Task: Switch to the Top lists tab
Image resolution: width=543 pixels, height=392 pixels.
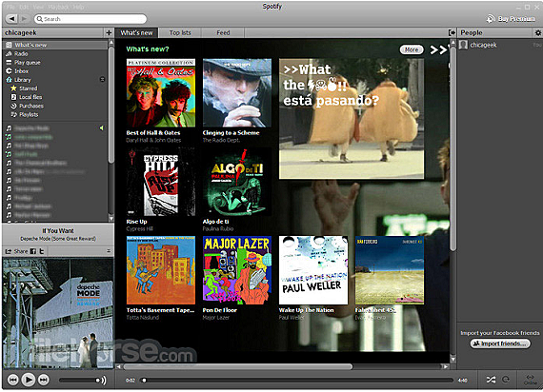Action: pos(180,32)
